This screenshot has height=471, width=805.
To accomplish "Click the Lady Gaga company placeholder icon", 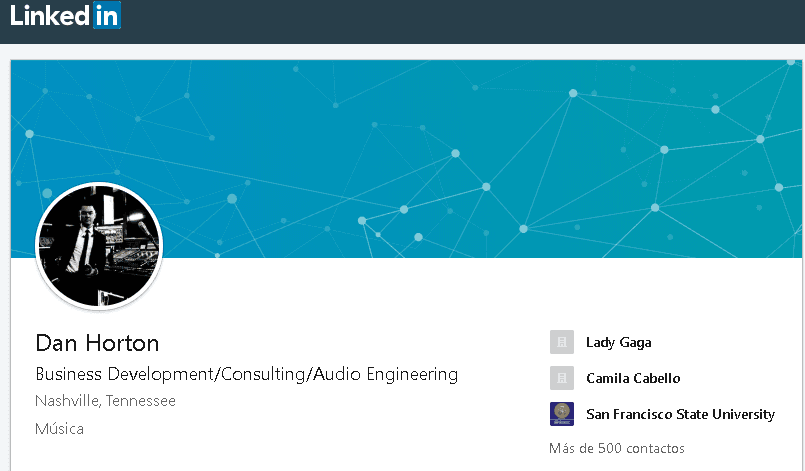I will [x=561, y=342].
